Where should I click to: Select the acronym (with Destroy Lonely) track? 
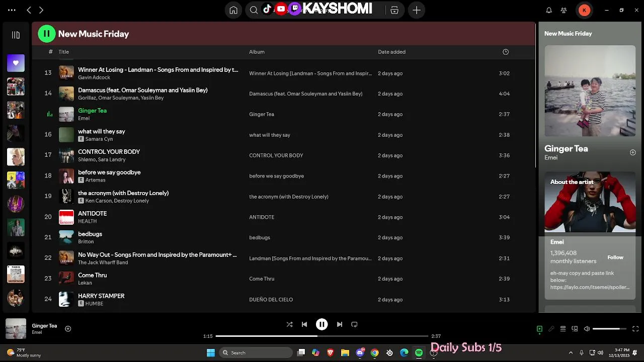pyautogui.click(x=123, y=193)
